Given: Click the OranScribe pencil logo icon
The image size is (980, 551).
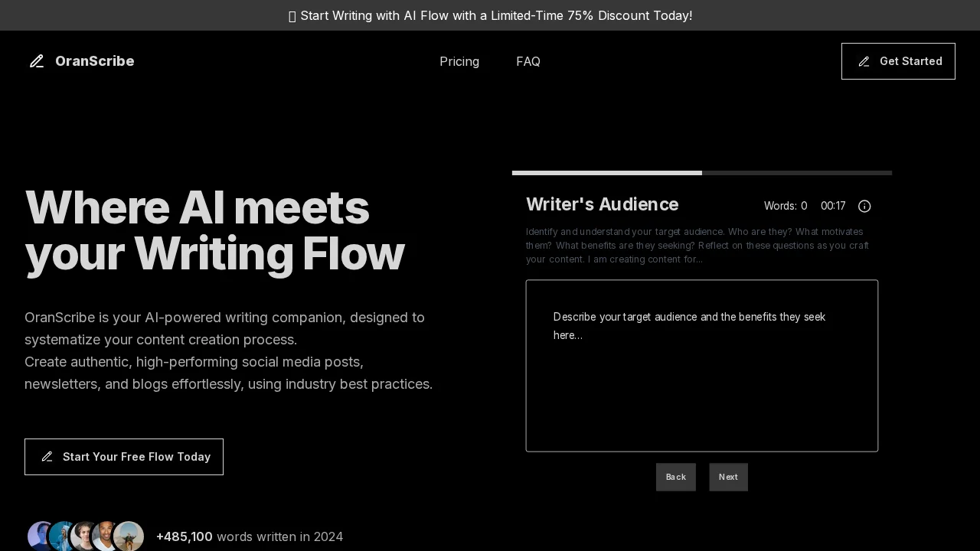Looking at the screenshot, I should 37,61.
